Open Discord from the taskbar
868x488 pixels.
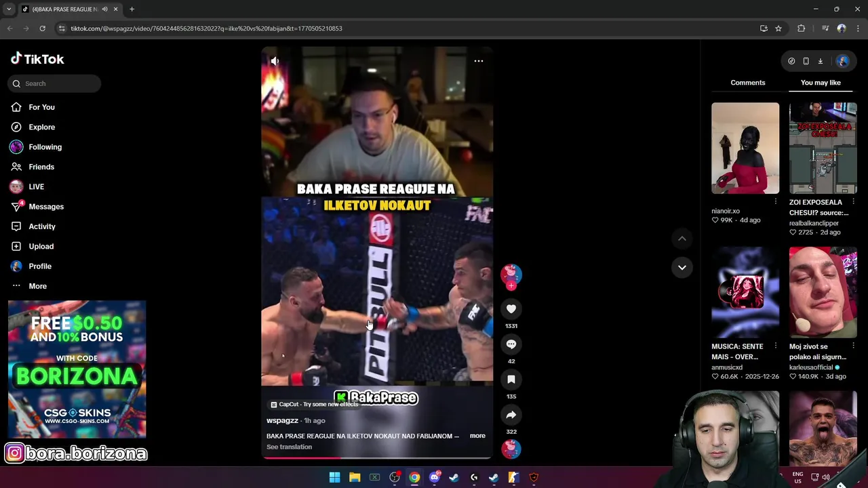[x=435, y=477]
